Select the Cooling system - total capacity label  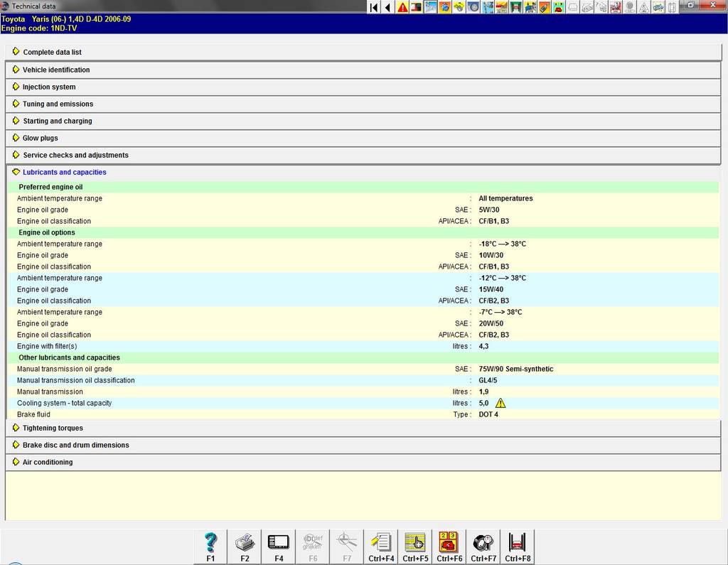pos(65,403)
